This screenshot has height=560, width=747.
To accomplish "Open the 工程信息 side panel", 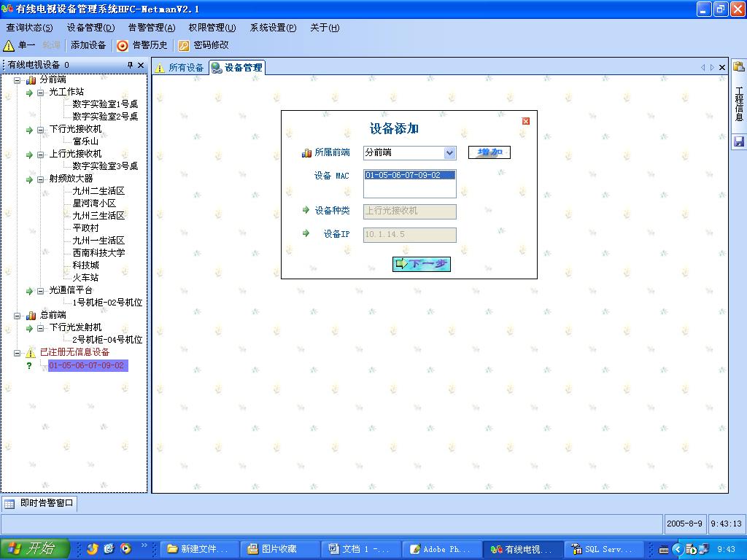I will tap(738, 103).
